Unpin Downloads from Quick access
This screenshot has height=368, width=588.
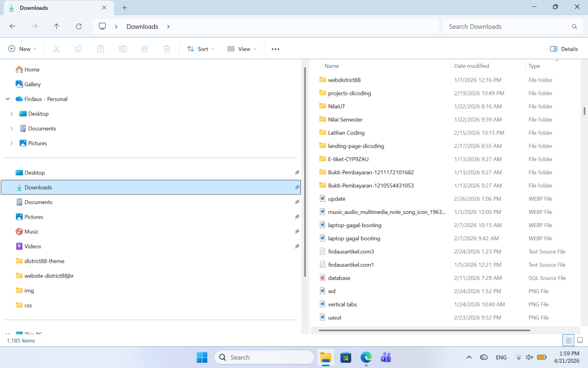[x=296, y=187]
